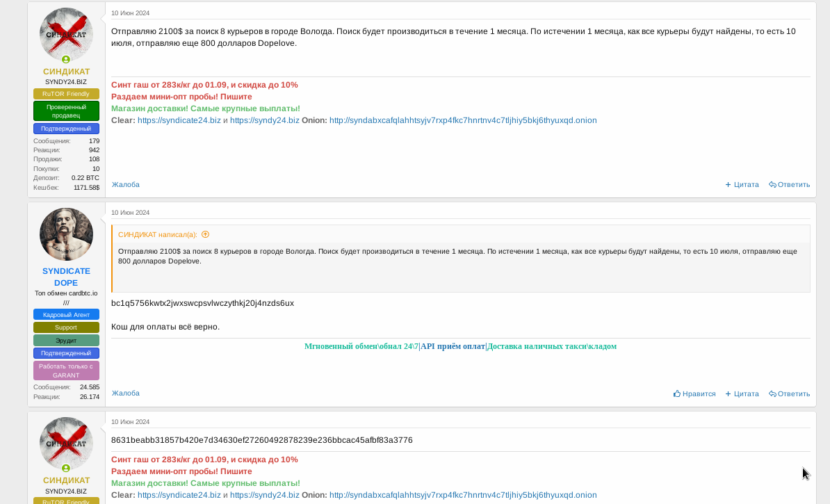Report the top post via Жалоба
This screenshot has height=504, width=830.
coord(126,185)
